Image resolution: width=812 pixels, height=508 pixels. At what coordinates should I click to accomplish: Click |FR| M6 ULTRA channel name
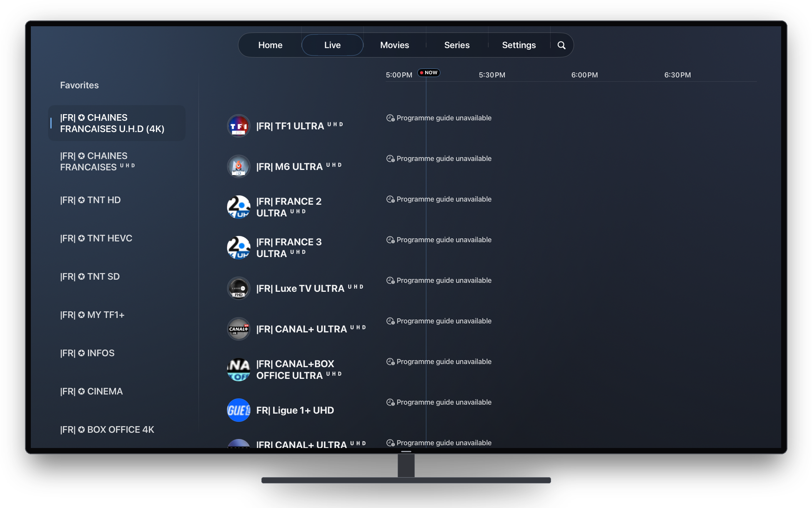point(299,166)
